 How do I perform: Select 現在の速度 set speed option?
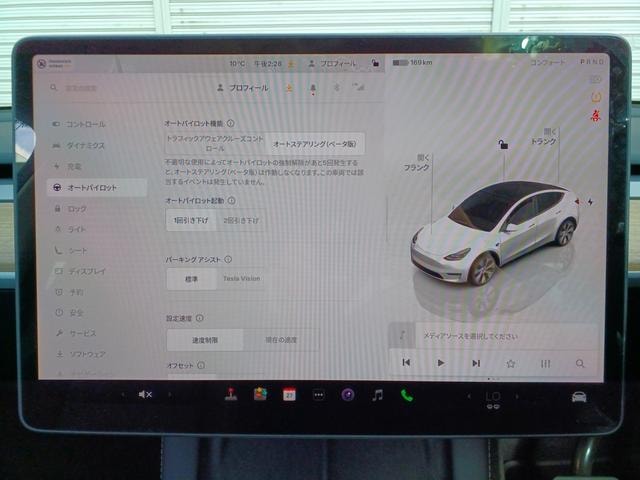point(281,340)
